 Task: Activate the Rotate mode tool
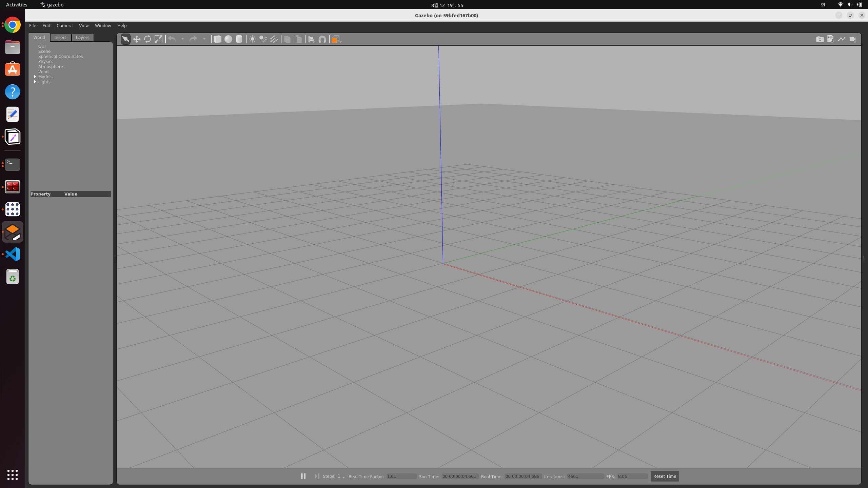coord(147,39)
